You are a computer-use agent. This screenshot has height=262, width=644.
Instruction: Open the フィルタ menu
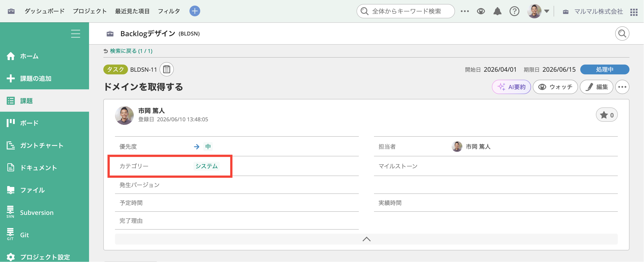click(169, 11)
